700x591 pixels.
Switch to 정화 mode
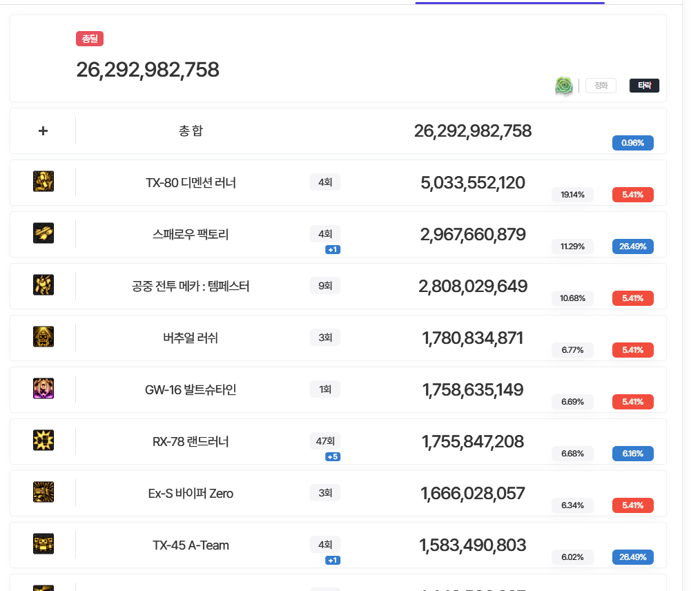click(x=601, y=86)
